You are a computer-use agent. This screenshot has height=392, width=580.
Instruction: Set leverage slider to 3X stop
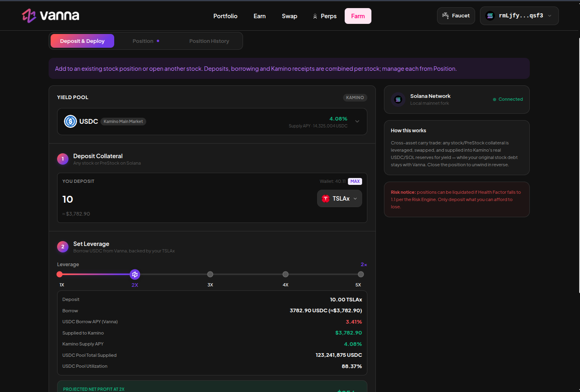(210, 274)
